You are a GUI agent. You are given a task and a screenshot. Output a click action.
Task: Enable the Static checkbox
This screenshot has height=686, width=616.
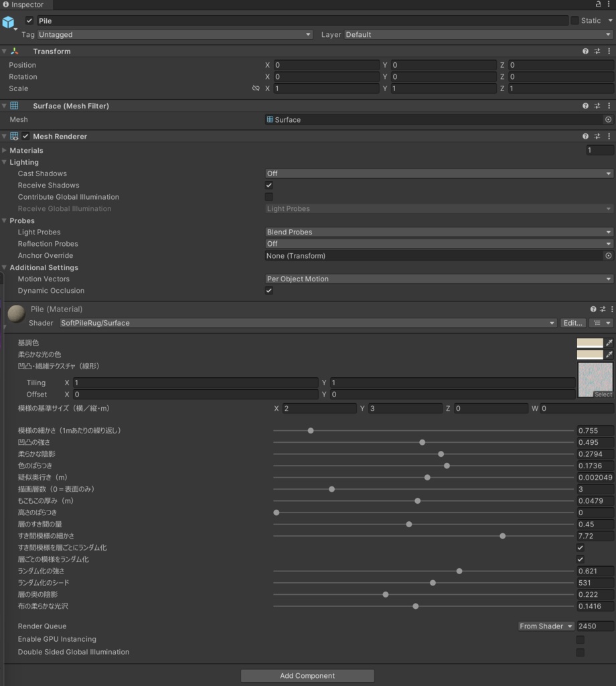click(575, 21)
